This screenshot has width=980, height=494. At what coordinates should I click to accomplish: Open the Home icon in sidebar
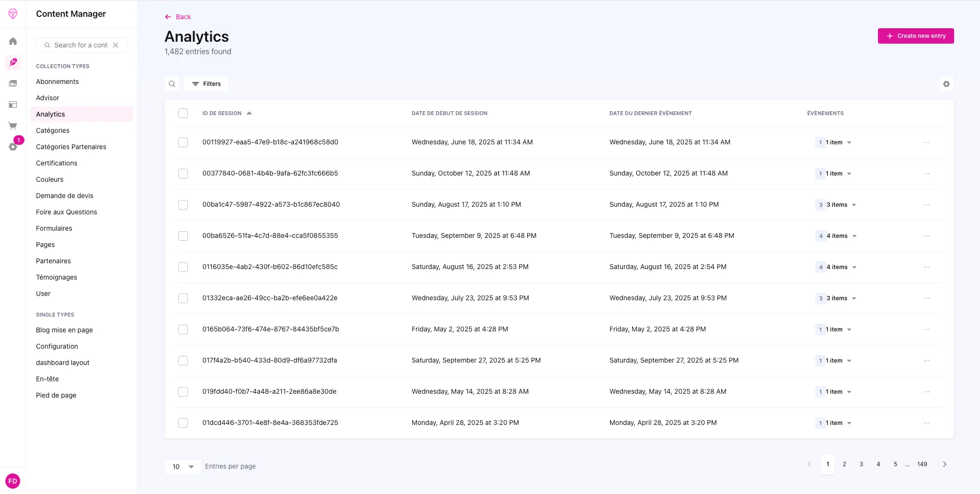pyautogui.click(x=13, y=41)
